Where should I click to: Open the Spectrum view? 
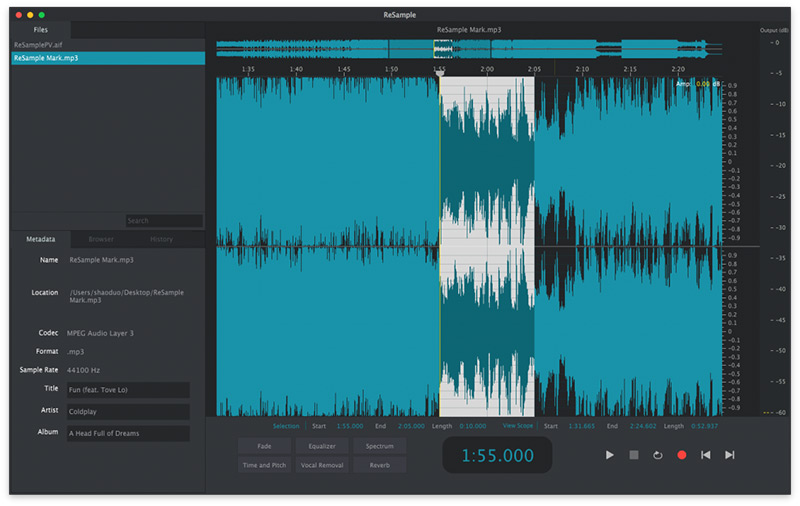coord(379,446)
